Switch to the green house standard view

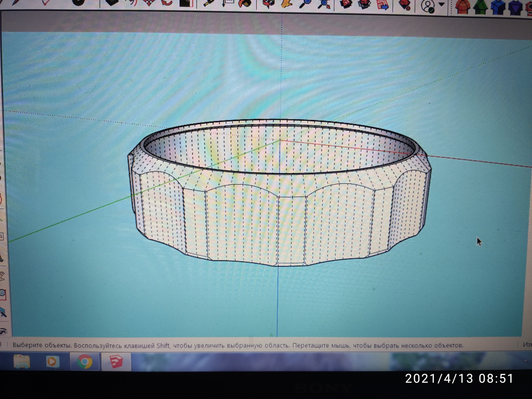click(480, 7)
